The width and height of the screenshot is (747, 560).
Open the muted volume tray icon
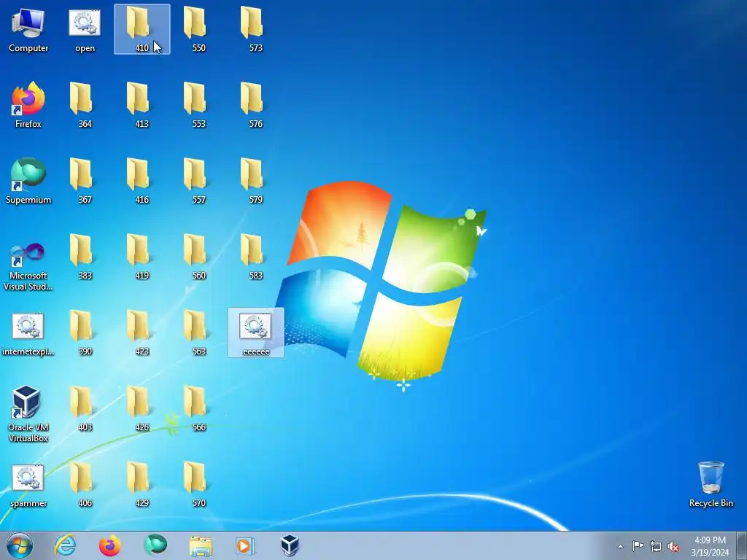coord(673,546)
